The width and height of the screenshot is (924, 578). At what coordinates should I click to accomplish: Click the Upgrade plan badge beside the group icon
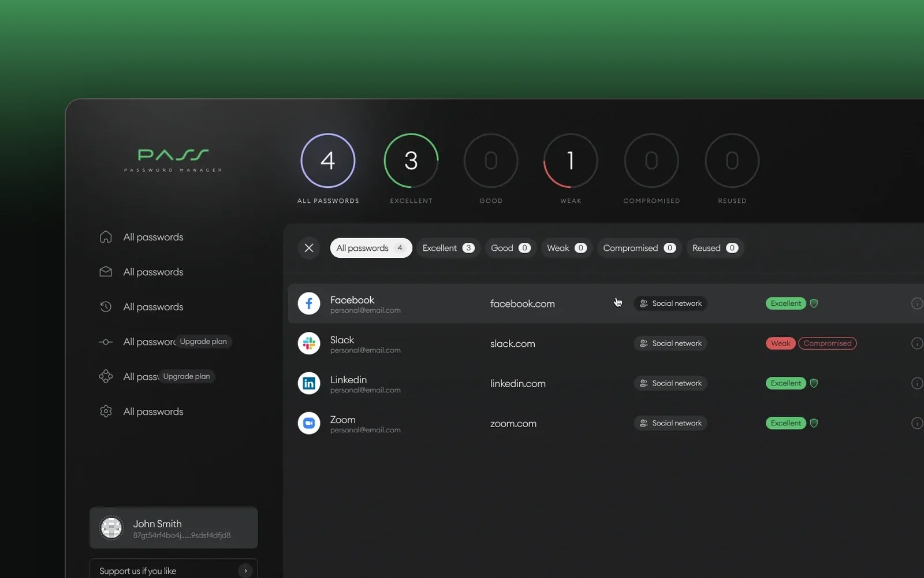tap(187, 376)
